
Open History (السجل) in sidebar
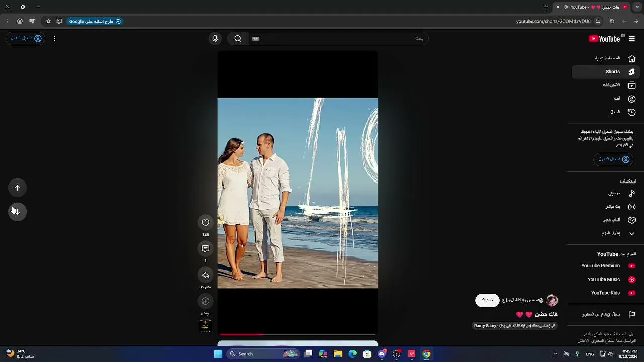pyautogui.click(x=606, y=112)
